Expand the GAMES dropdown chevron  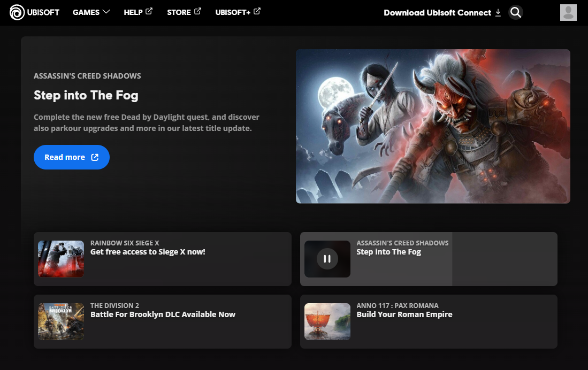coord(106,12)
